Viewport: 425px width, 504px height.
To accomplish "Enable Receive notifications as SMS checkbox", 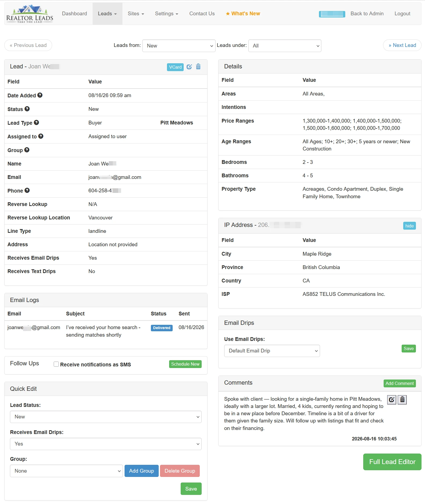I will [56, 364].
